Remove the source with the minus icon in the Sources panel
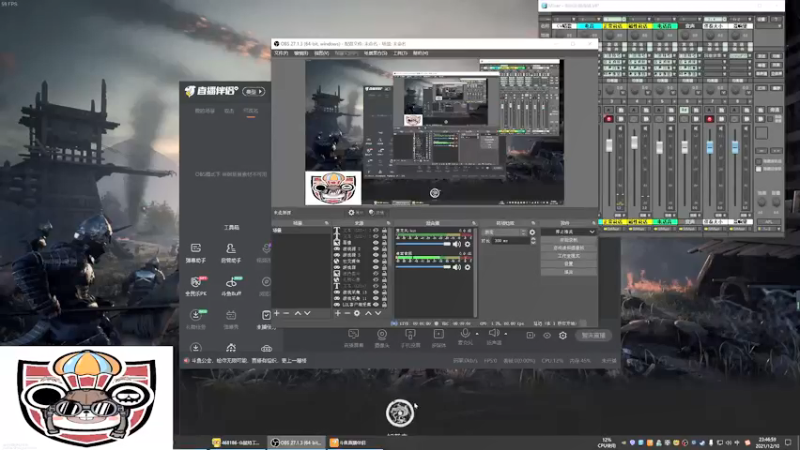800x450 pixels. pos(347,313)
